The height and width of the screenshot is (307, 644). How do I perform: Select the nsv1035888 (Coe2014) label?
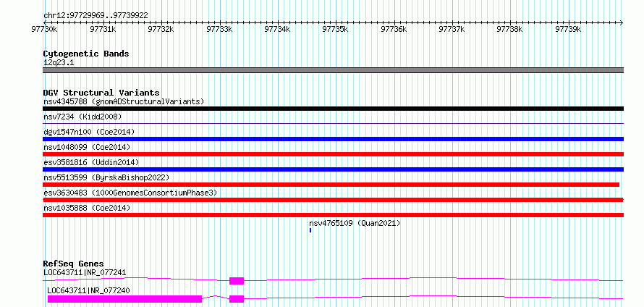87,209
